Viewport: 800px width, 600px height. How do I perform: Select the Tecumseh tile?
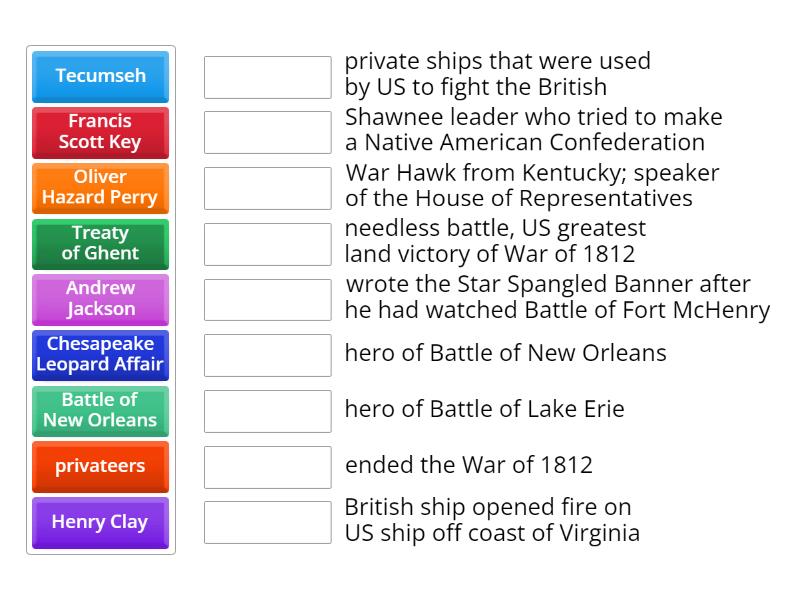coord(100,77)
